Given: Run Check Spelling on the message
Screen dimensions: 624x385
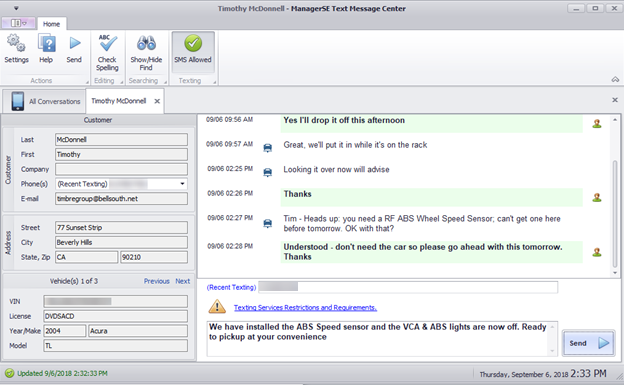Looking at the screenshot, I should (107, 53).
